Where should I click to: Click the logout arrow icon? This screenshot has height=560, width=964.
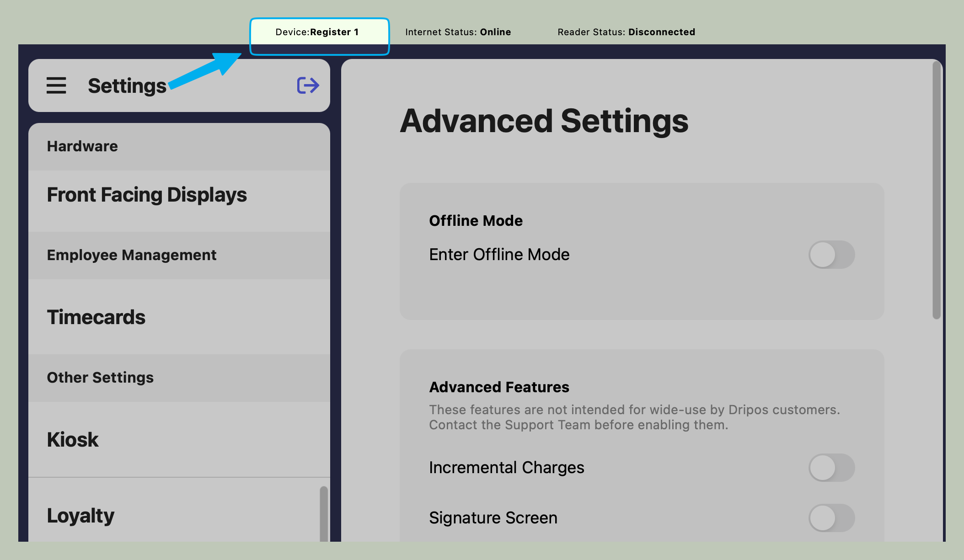(308, 85)
